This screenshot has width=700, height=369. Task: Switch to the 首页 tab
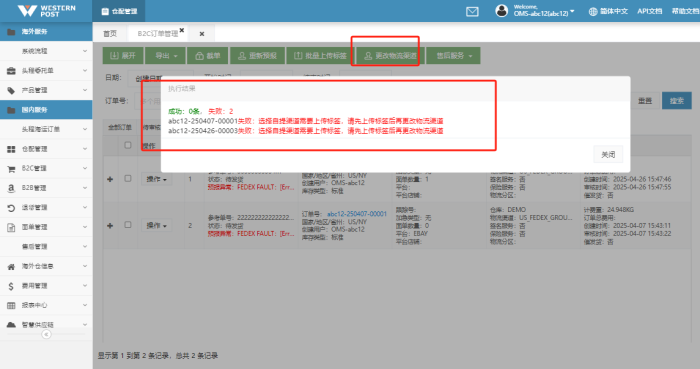110,34
